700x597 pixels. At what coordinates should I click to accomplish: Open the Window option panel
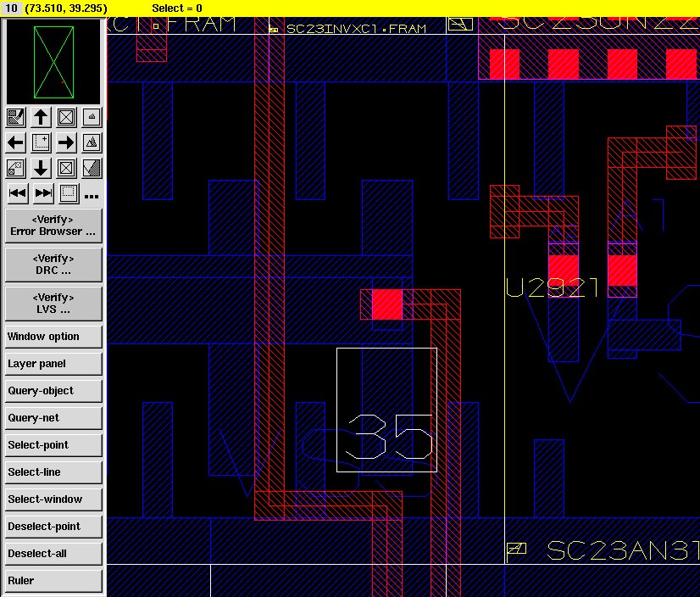53,337
